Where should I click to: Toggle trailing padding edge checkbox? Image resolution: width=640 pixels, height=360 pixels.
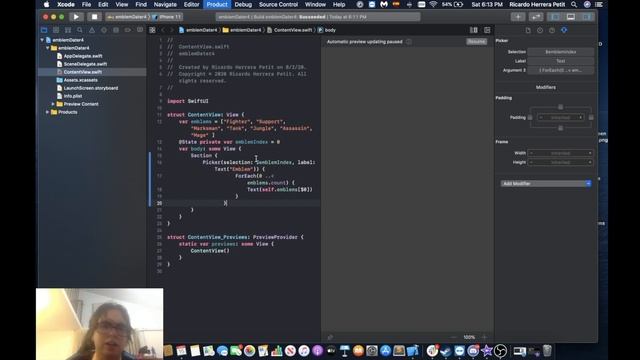point(591,118)
